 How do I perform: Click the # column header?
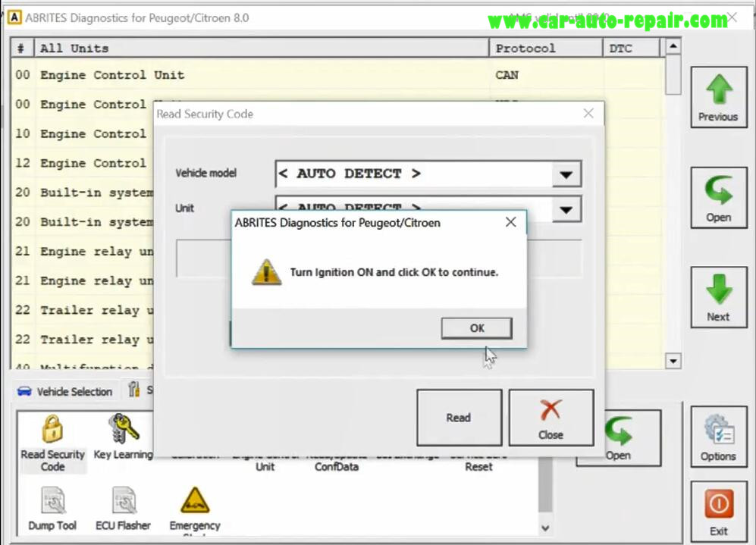coord(22,49)
